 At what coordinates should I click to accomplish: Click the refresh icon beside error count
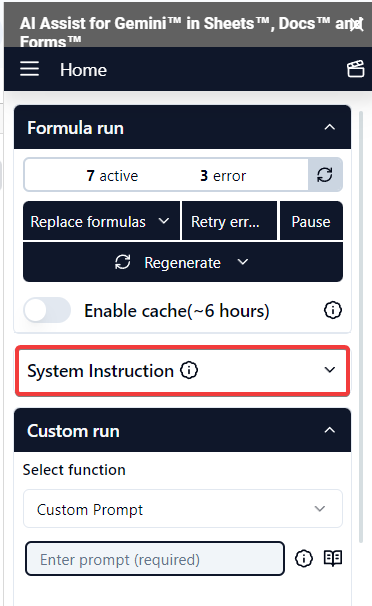coord(325,175)
